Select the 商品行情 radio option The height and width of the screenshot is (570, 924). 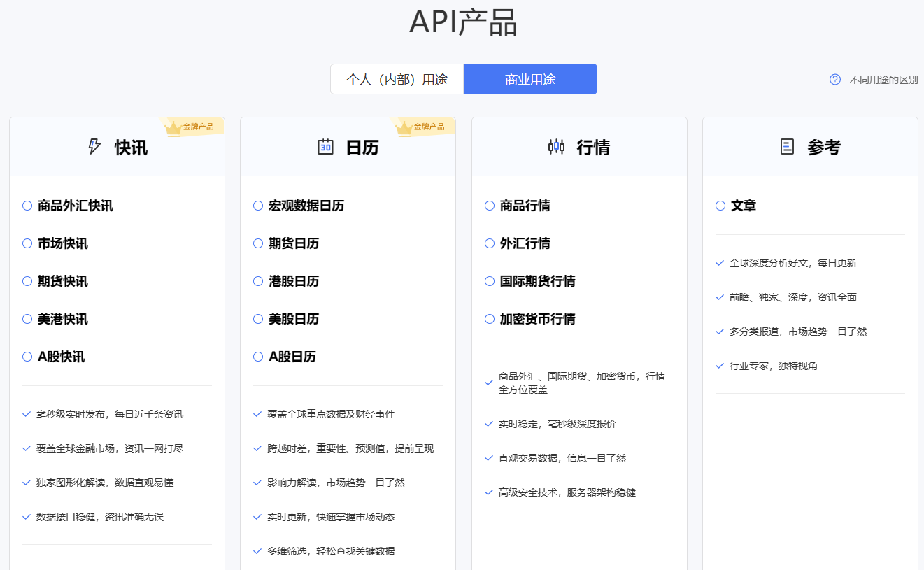pyautogui.click(x=490, y=206)
